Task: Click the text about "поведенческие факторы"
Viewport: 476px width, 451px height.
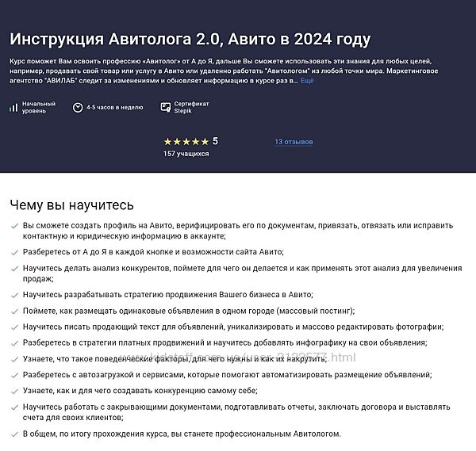Action: (175, 359)
